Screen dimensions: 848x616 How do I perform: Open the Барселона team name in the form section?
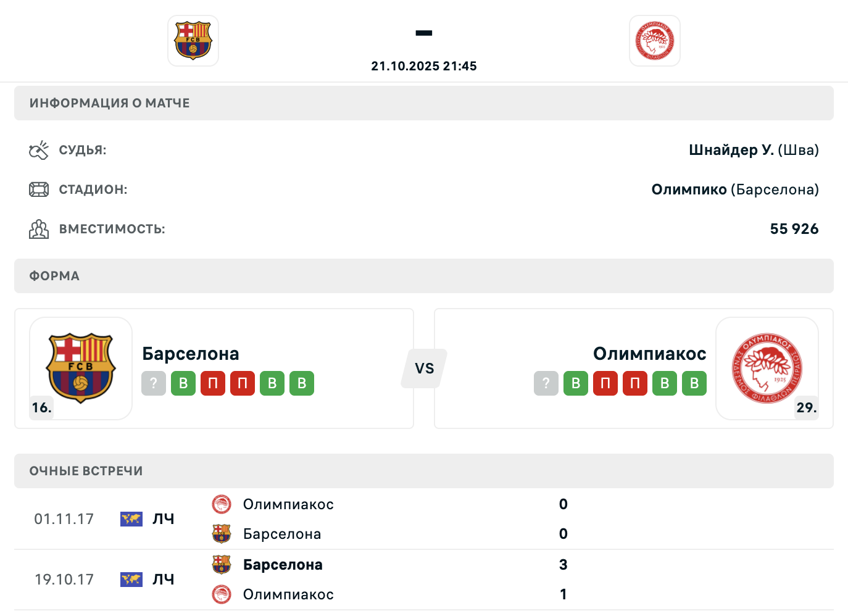pos(191,354)
